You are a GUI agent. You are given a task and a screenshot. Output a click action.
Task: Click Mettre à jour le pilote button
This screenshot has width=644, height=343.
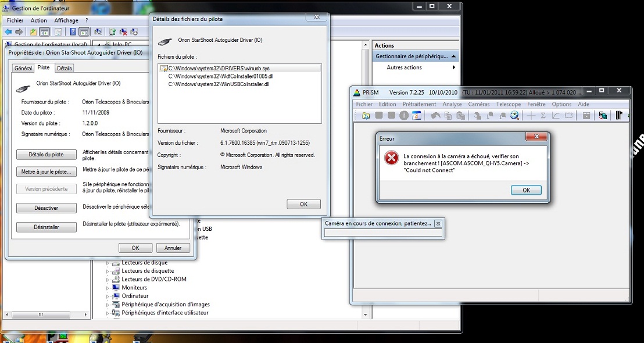pos(46,172)
